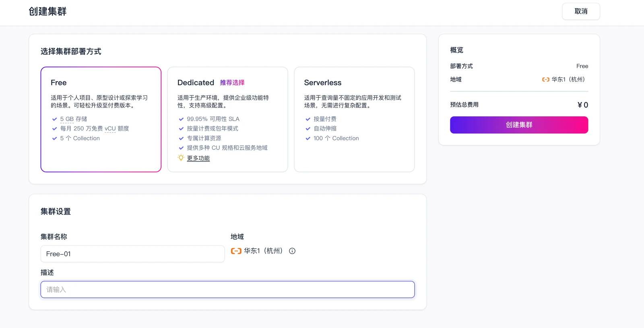Click the ¥ 0 estimated cost value
Screen dimensions: 644x328
click(x=583, y=105)
